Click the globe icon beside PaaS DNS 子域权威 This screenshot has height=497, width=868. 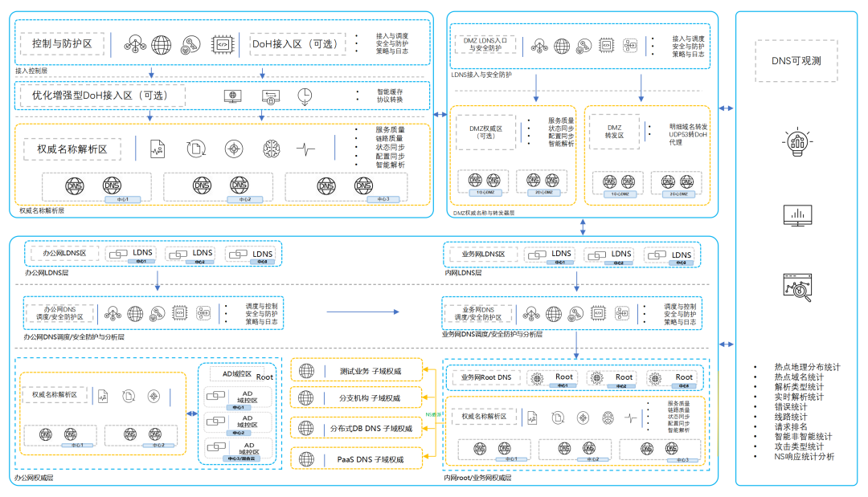[x=306, y=459]
